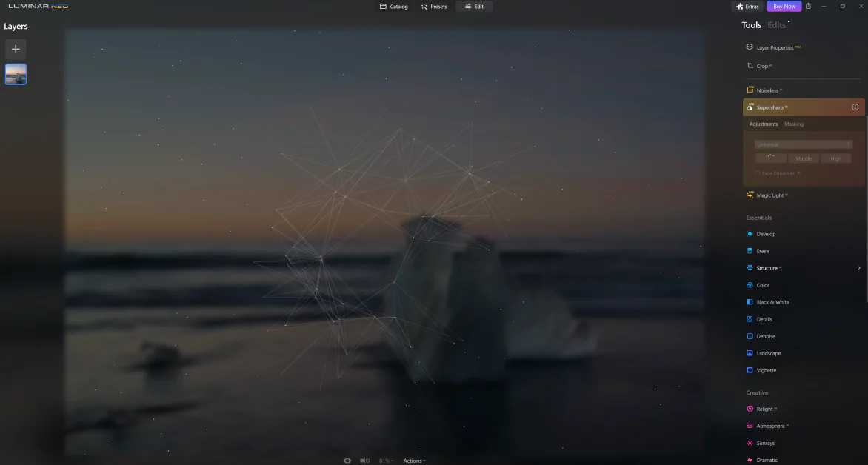Open the 81% zoom level dropdown
868x465 pixels.
(x=386, y=461)
